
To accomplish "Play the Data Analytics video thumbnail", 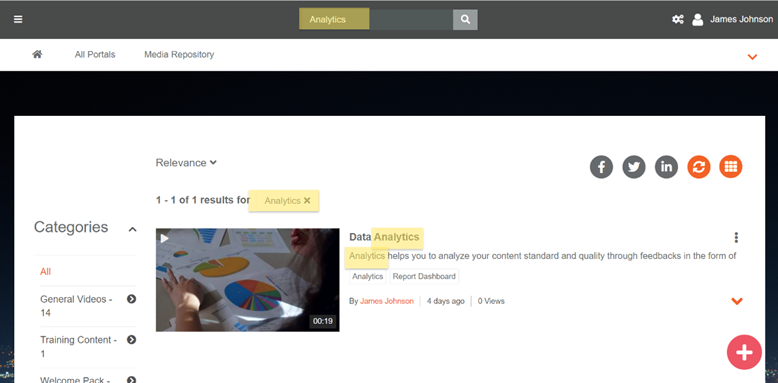I will coord(248,280).
